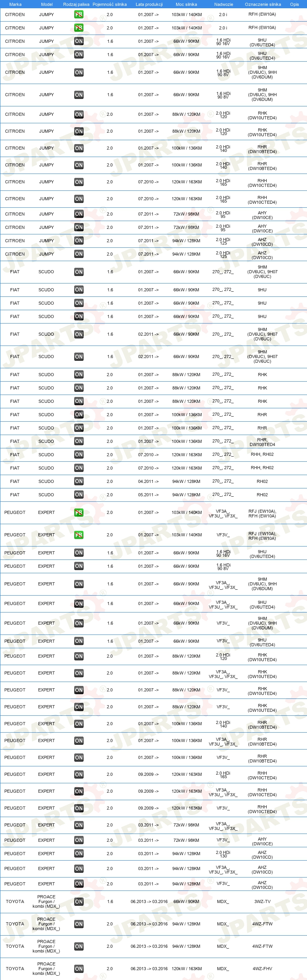Click the ON icon in the Fiat Scudo 01.2007 9HM, 9H07 row
The width and height of the screenshot is (307, 980).
coord(79,272)
